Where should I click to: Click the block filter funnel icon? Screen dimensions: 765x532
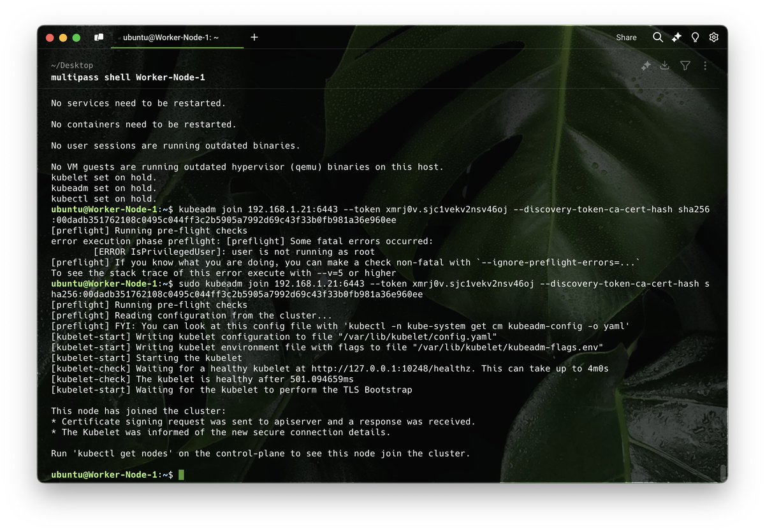pyautogui.click(x=685, y=66)
